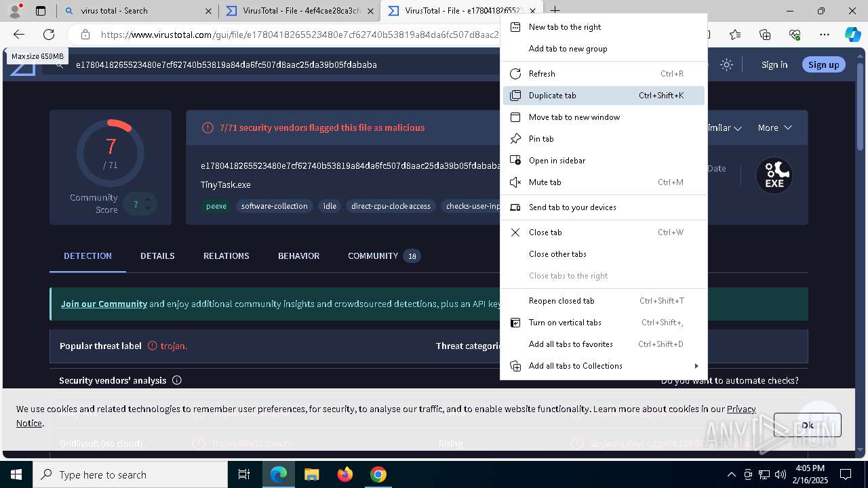Choose Send tab to your devices

click(604, 207)
